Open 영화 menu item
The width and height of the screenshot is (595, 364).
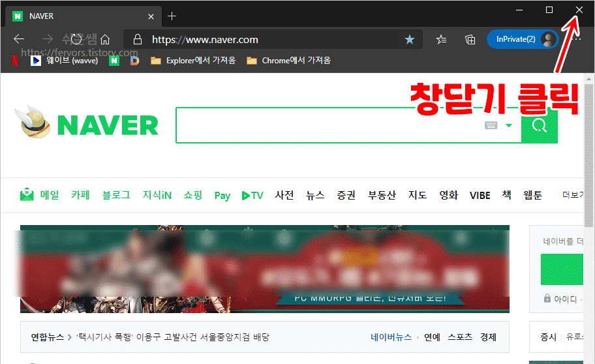tap(448, 195)
